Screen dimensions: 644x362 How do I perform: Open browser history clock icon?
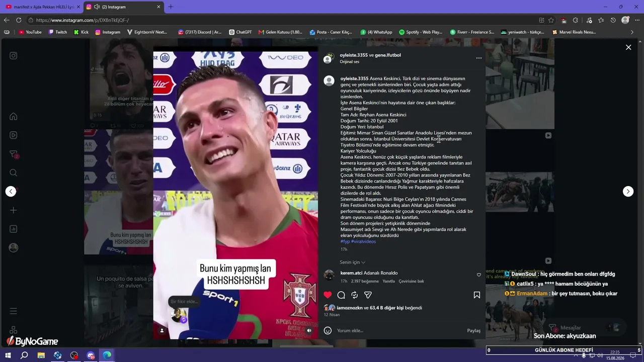[613, 20]
